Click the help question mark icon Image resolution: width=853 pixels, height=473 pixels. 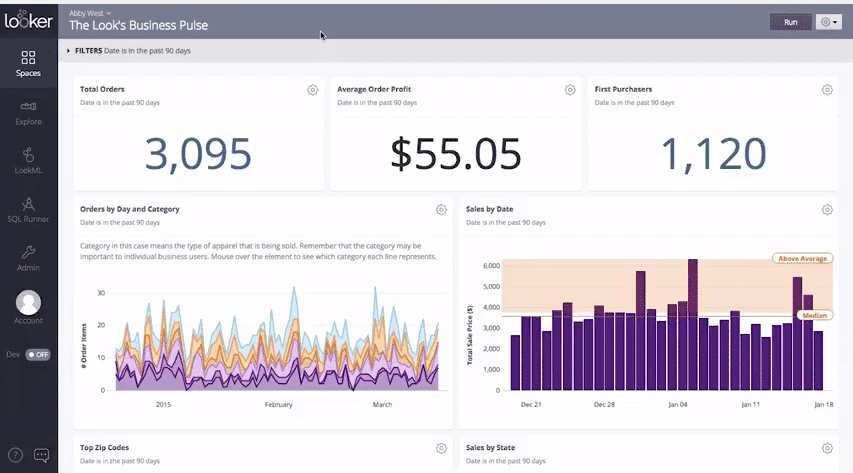pos(15,455)
